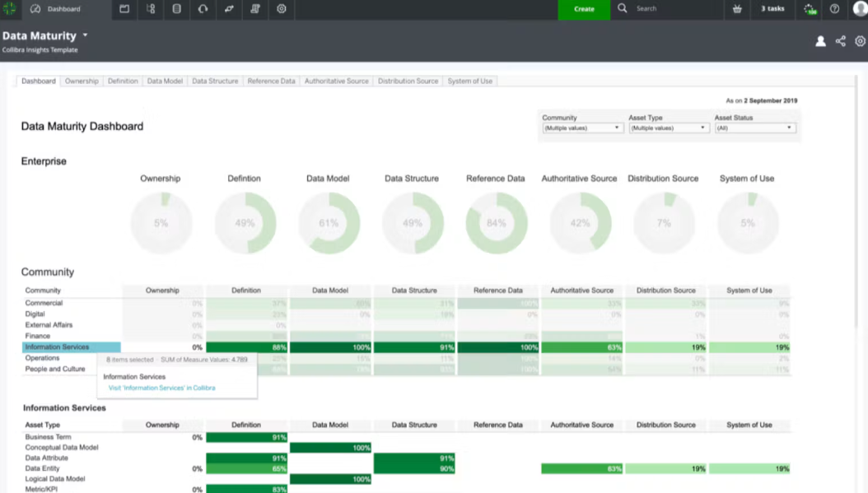Switch to the Distribution Source tab
The image size is (868, 493).
(x=408, y=81)
